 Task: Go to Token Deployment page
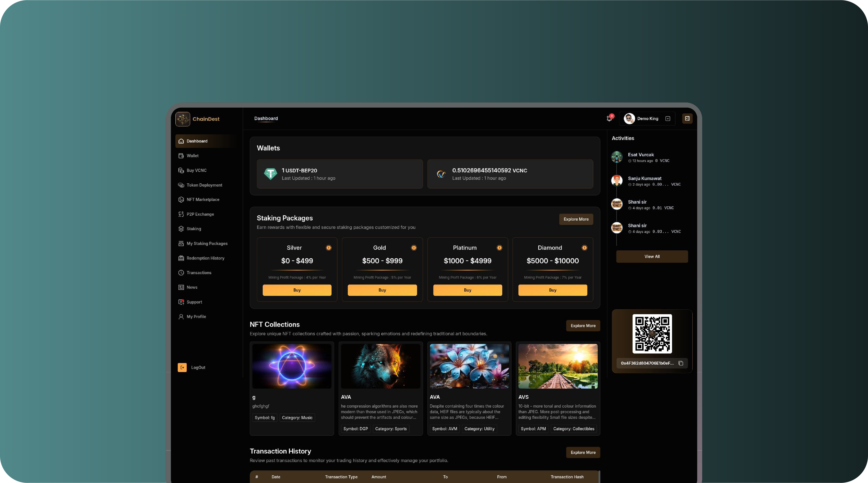pos(204,185)
